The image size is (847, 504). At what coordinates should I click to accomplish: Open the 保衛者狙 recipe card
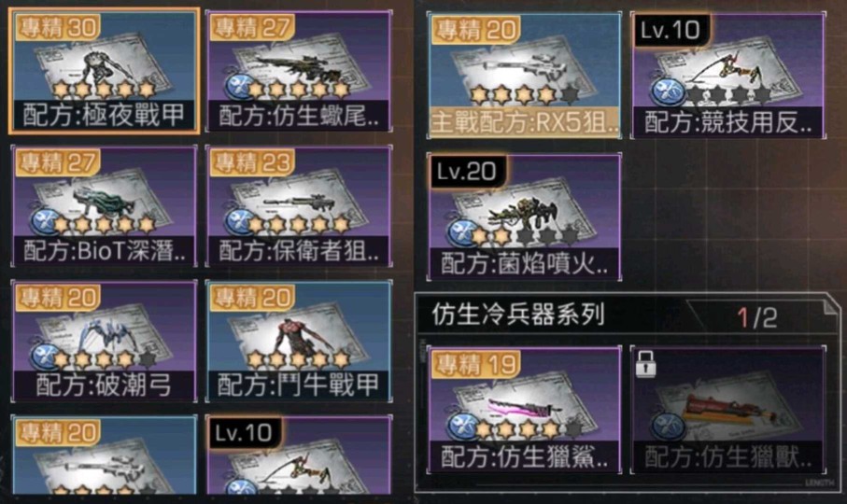299,206
